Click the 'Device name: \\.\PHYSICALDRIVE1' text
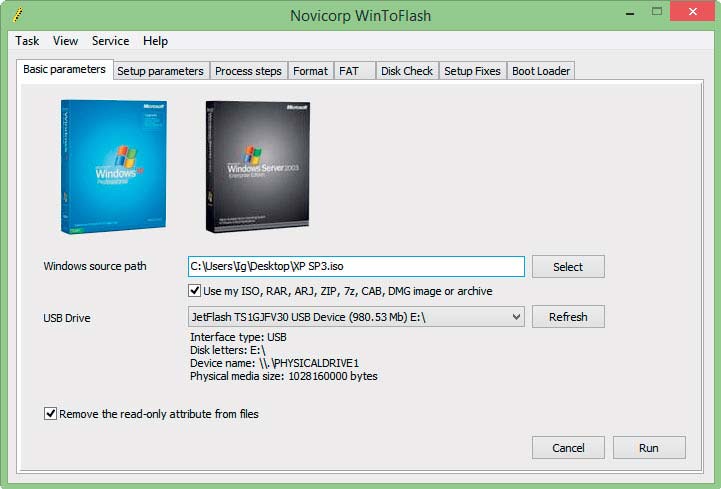Viewport: 721px width, 489px height. (275, 363)
